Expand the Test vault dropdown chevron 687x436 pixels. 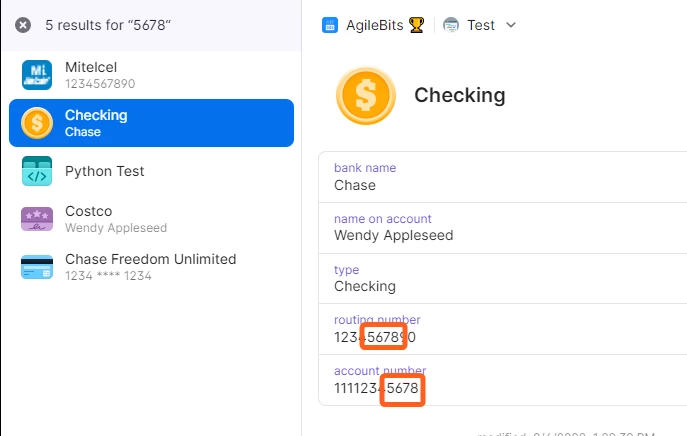tap(511, 25)
